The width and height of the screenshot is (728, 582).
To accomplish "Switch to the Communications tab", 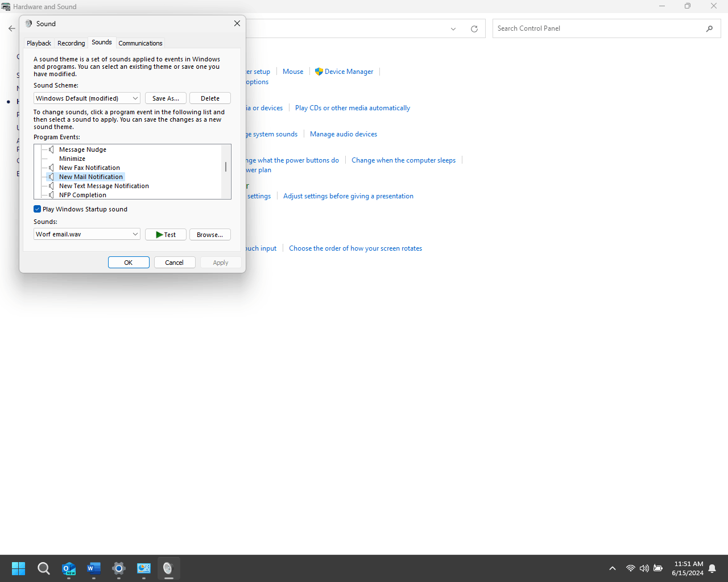I will [140, 43].
